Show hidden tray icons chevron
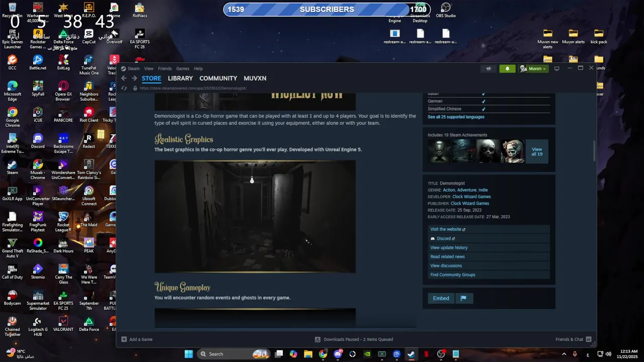644x362 pixels. click(x=564, y=354)
